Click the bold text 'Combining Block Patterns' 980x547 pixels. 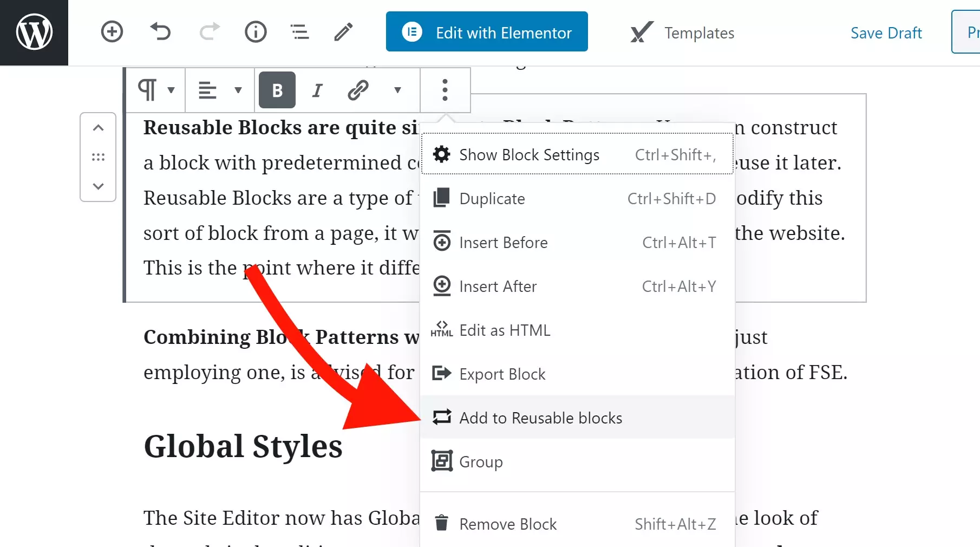click(271, 337)
